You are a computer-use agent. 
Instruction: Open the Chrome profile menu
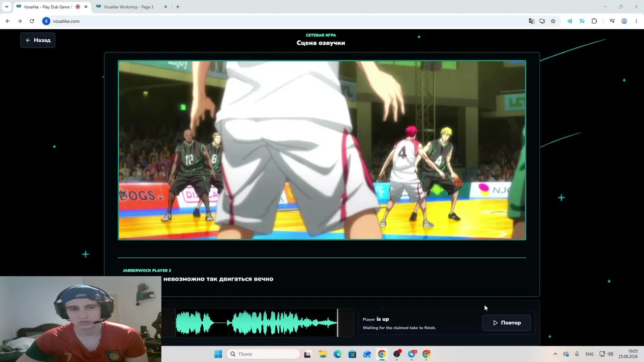click(x=624, y=21)
